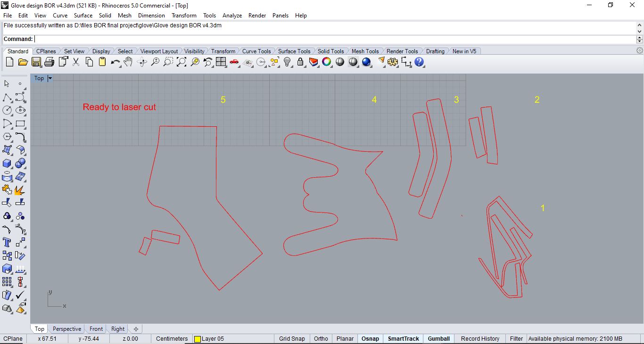Image resolution: width=644 pixels, height=344 pixels.
Task: Save the model with the floppy icon
Action: (x=36, y=62)
